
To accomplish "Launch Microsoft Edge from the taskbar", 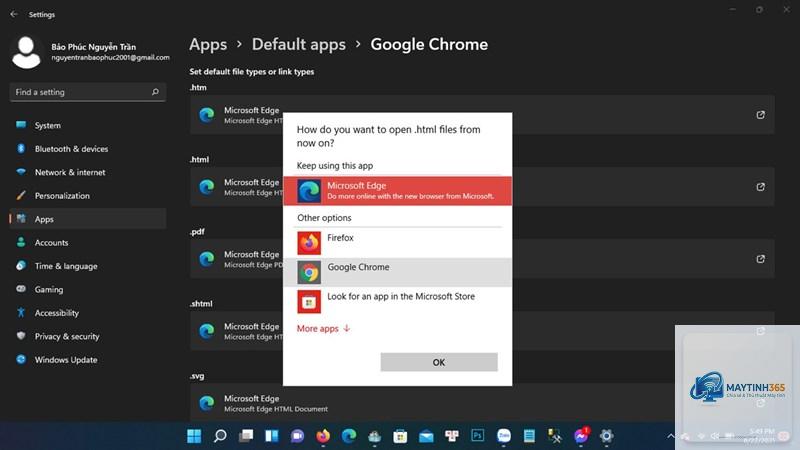I will [349, 436].
